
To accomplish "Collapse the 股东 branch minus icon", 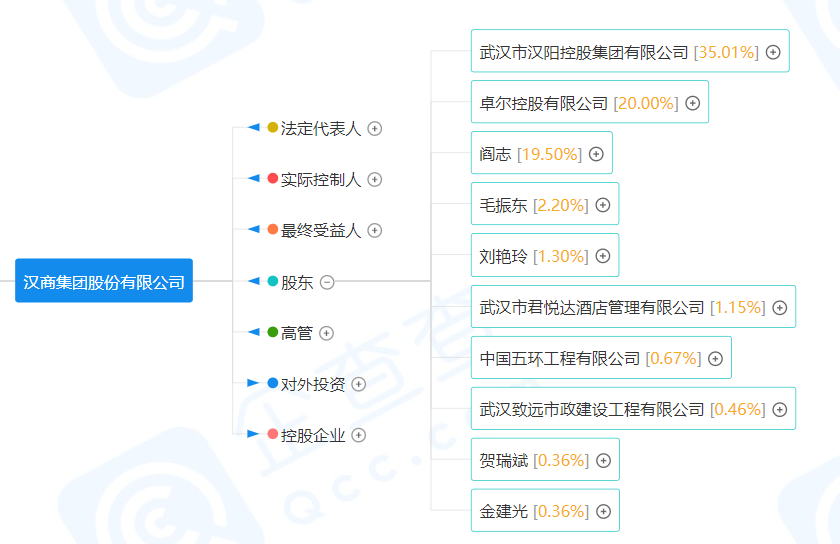I will pos(327,282).
